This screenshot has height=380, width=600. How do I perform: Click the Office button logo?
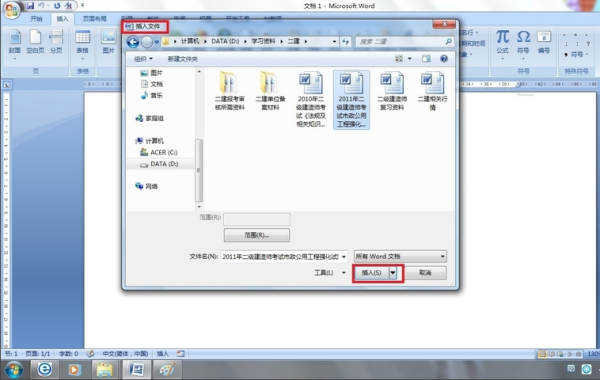click(11, 10)
